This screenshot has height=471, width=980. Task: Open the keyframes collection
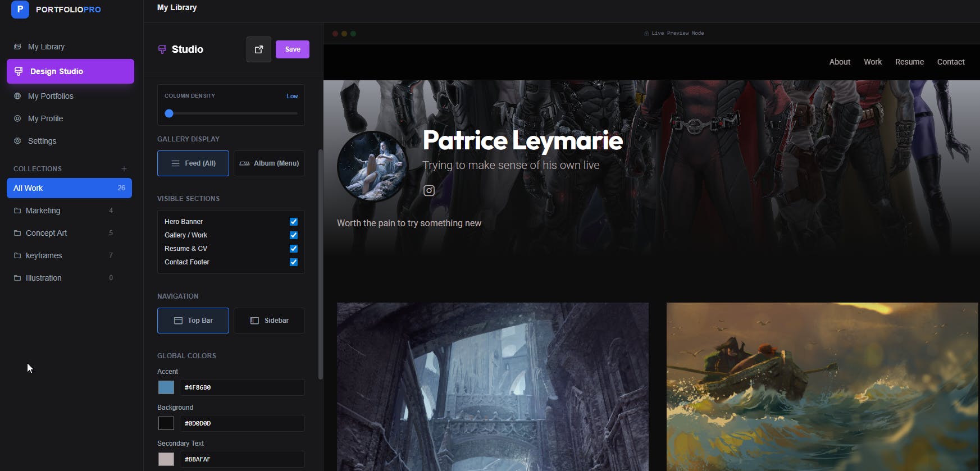69,255
